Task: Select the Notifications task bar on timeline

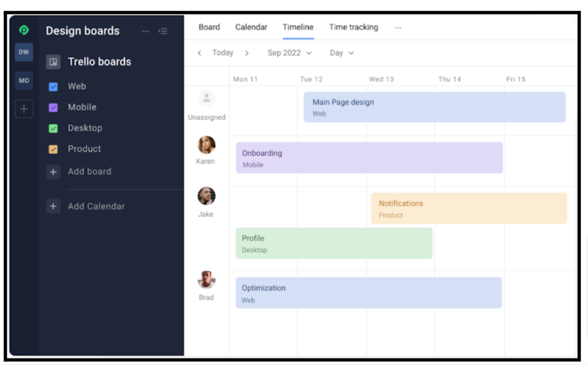Action: tap(468, 209)
